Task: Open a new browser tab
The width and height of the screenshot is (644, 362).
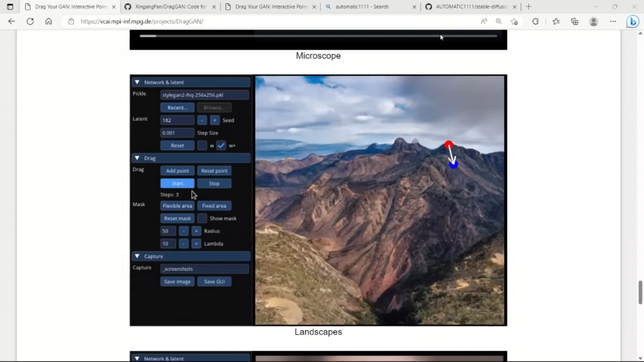Action: (x=528, y=6)
